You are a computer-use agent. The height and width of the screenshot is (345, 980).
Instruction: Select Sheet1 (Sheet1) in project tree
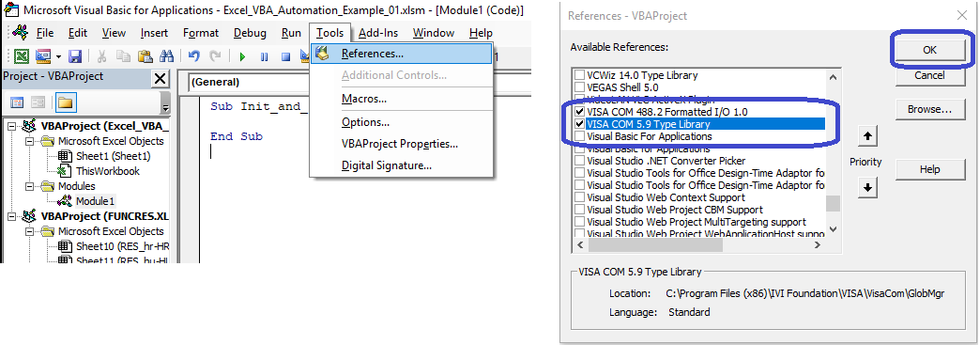(x=114, y=156)
